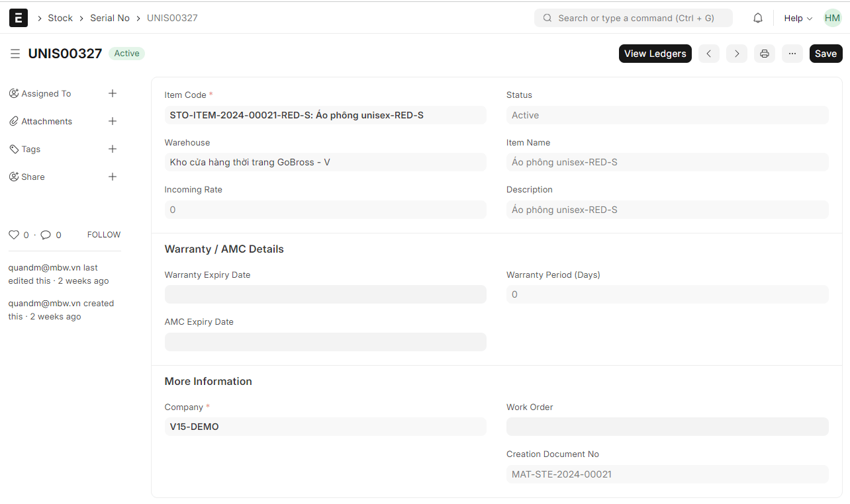Screen dimensions: 850x504
Task: Click the Tags label icon
Action: pos(14,149)
